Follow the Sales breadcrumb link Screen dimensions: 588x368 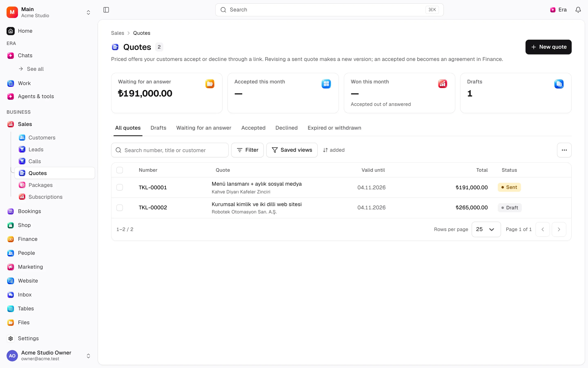pos(118,33)
